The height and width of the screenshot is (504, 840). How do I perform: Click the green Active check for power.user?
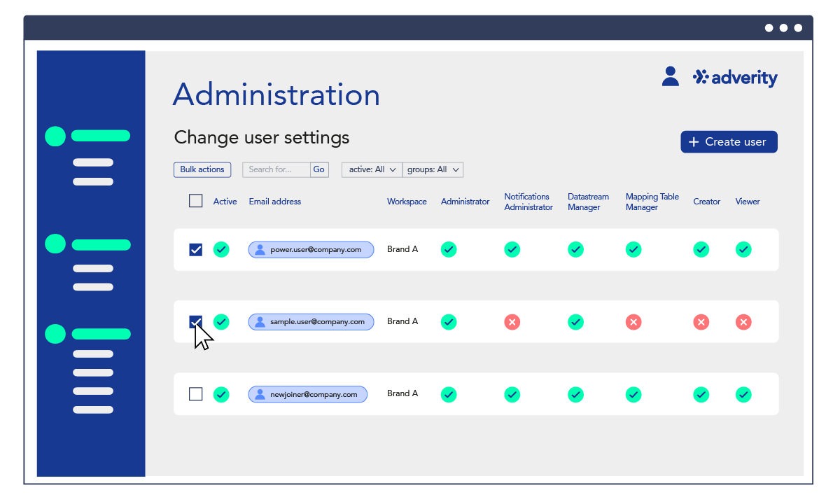point(221,249)
